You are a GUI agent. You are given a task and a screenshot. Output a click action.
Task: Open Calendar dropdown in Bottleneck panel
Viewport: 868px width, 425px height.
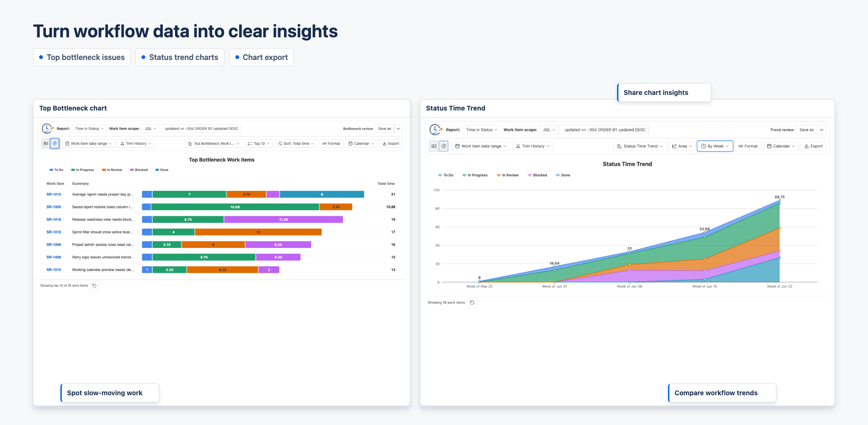point(361,144)
